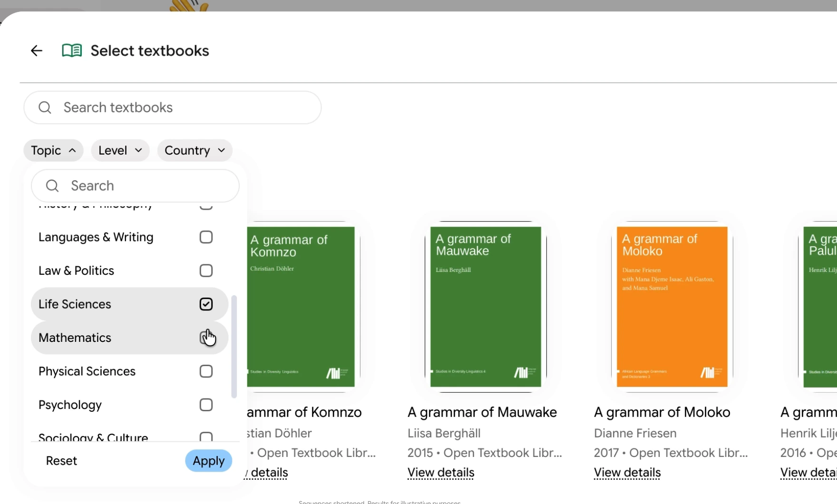Screen dimensions: 837x504
Task: Open the A grammar of Mauwake cover
Action: click(x=486, y=307)
